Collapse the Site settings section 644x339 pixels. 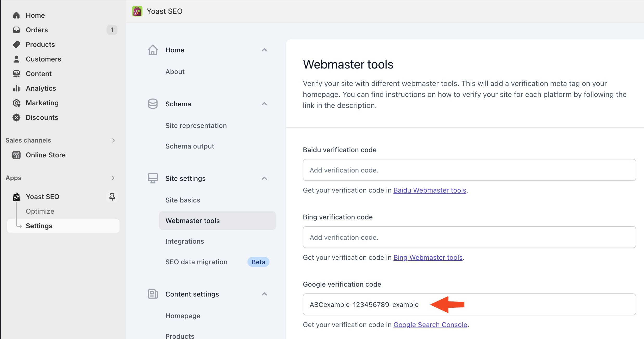[x=264, y=178]
